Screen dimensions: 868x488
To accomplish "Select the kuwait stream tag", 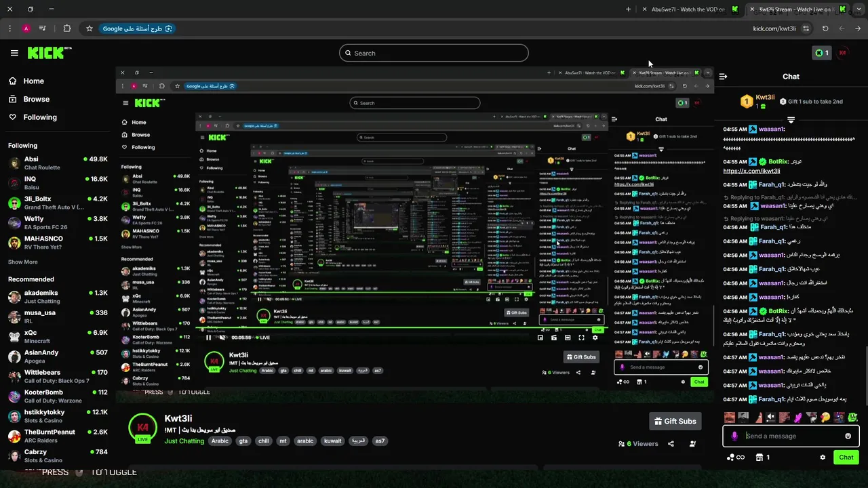I will point(333,441).
